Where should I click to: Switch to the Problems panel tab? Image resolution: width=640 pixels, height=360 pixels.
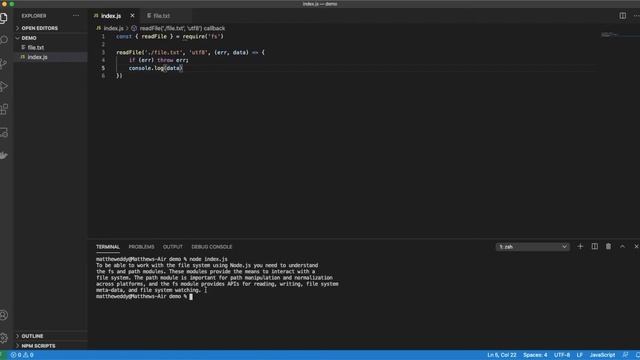141,247
